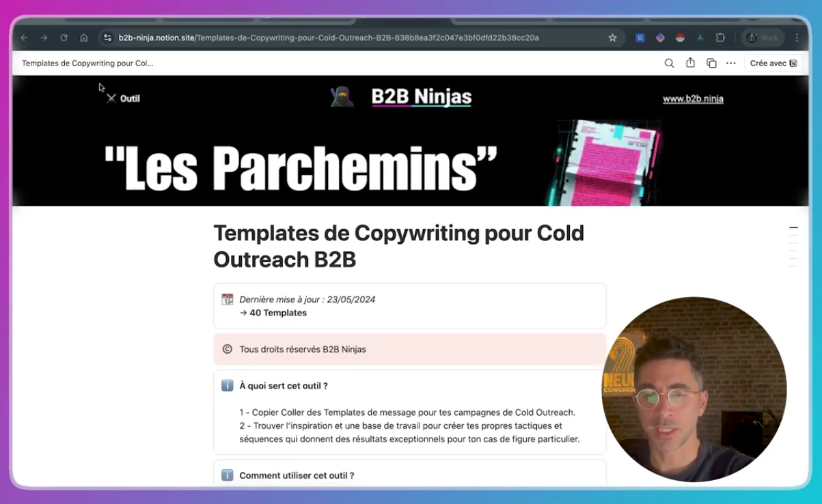Screen dimensions: 822x504
Task: Click the page title breadcrumb Templates de Copywriting pour Col...
Action: pyautogui.click(x=87, y=64)
